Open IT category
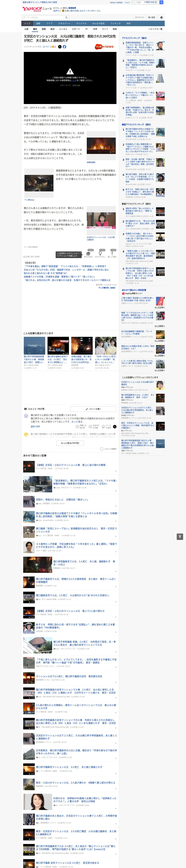Image resolution: width=186 pixels, height=868 pixels. (x=86, y=29)
